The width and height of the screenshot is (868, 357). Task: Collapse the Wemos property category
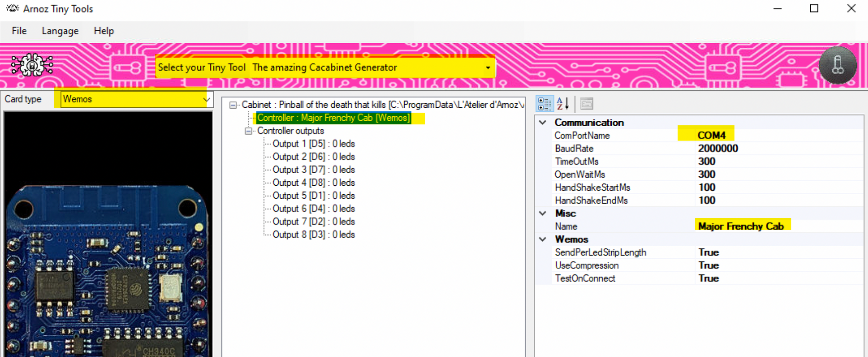click(x=543, y=239)
